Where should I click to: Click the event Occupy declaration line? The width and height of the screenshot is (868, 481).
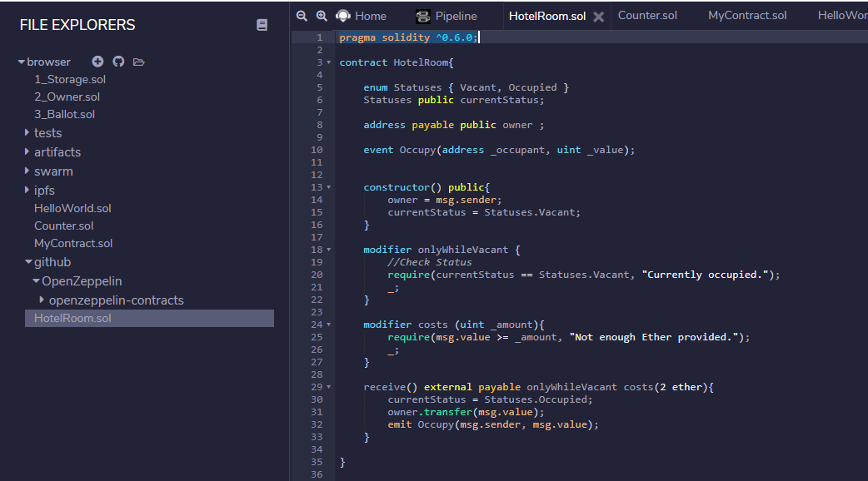pos(499,150)
